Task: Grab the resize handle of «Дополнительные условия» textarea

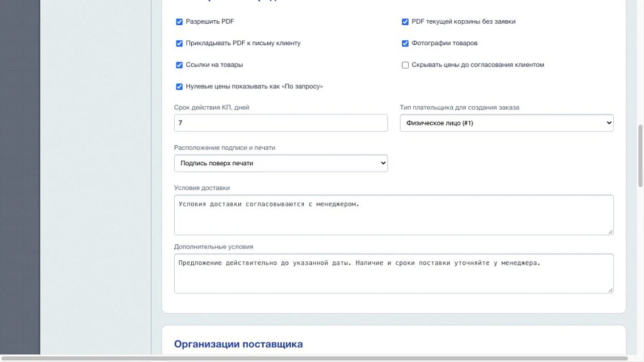Action: 610,290
